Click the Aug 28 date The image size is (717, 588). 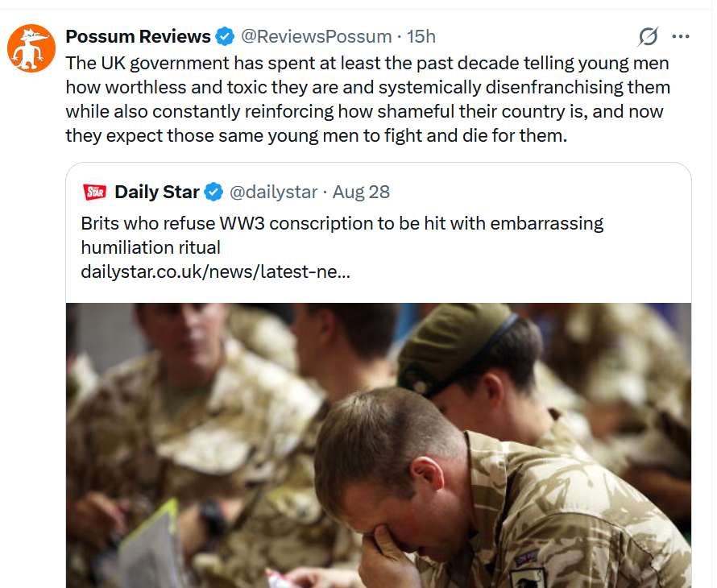(361, 192)
